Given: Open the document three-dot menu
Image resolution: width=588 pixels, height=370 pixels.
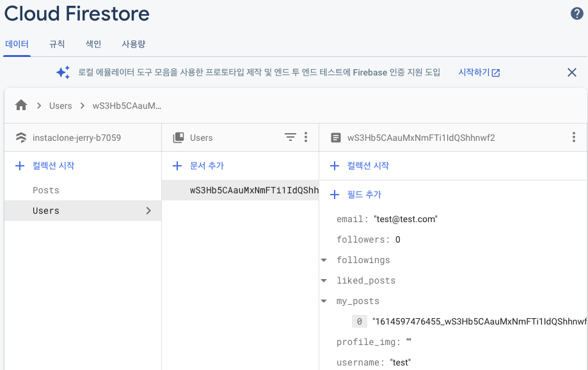Looking at the screenshot, I should tap(574, 138).
